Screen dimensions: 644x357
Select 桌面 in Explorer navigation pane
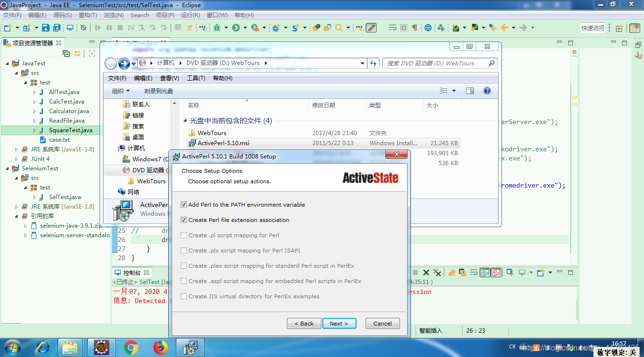138,137
